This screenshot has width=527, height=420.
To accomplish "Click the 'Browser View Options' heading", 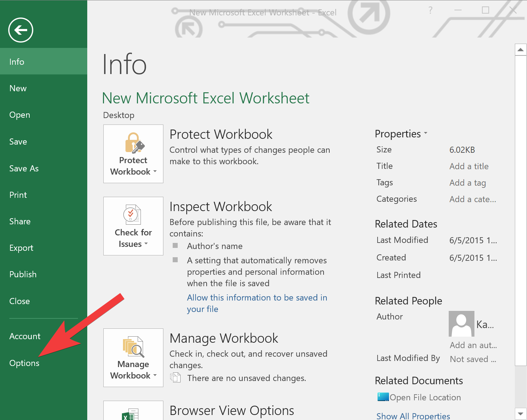I will pos(232,411).
